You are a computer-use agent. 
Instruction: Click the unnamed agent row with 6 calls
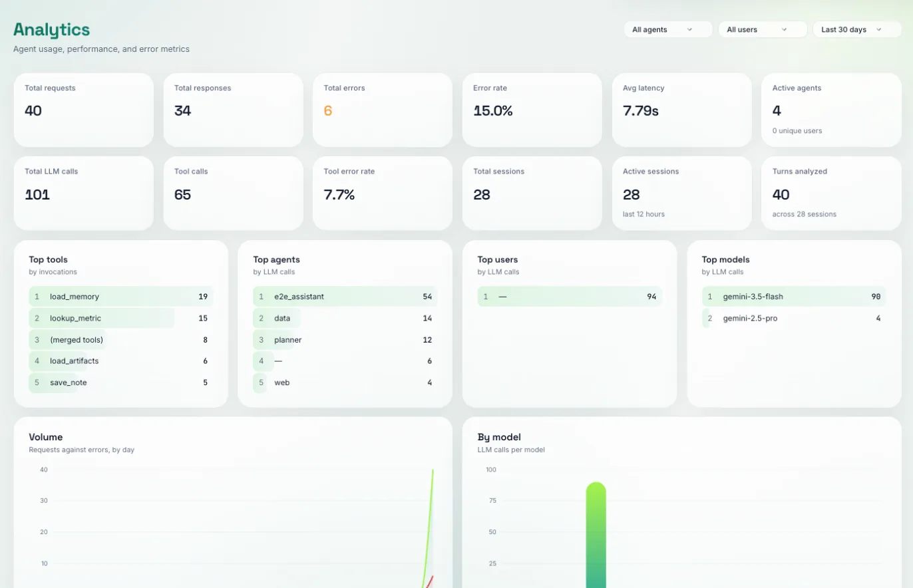345,361
